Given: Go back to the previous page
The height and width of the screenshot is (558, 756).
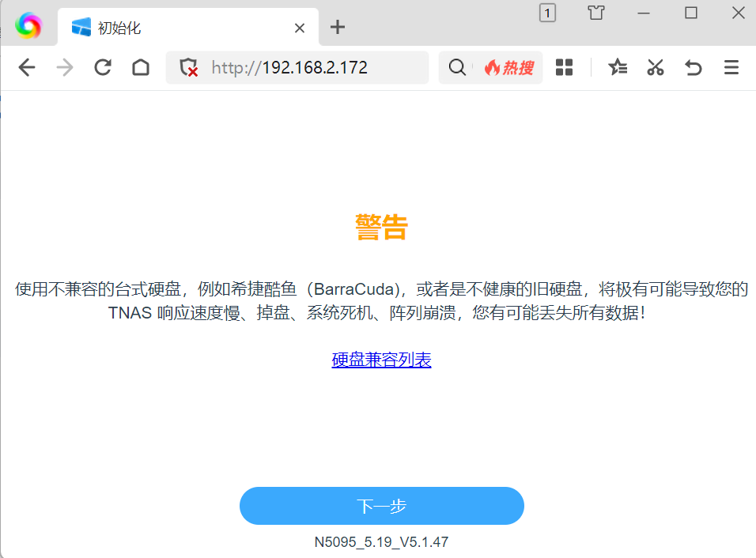Looking at the screenshot, I should [x=27, y=68].
